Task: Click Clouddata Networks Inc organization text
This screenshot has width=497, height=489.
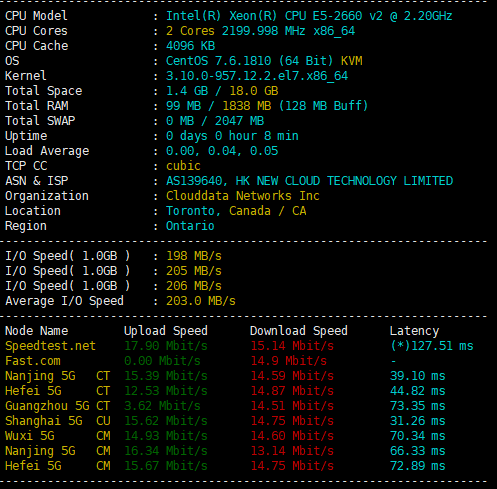Action: point(243,196)
